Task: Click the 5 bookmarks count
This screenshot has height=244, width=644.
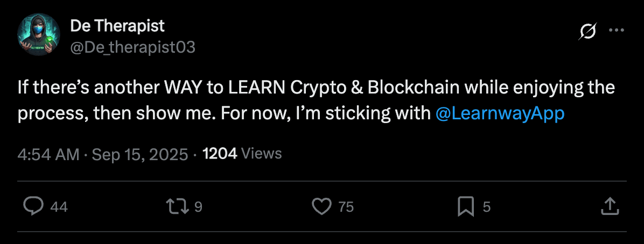Action: pos(487,207)
